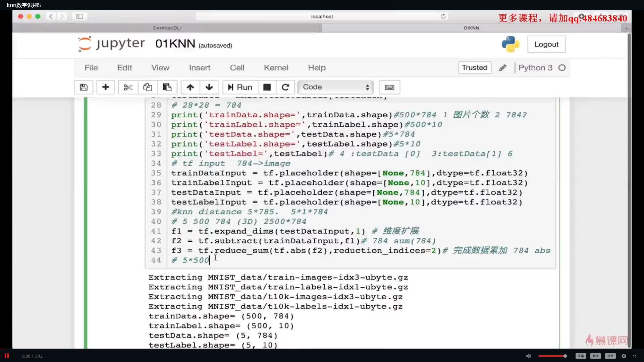Reload the page from the address bar
Viewport: 644px width, 362px height.
443,16
